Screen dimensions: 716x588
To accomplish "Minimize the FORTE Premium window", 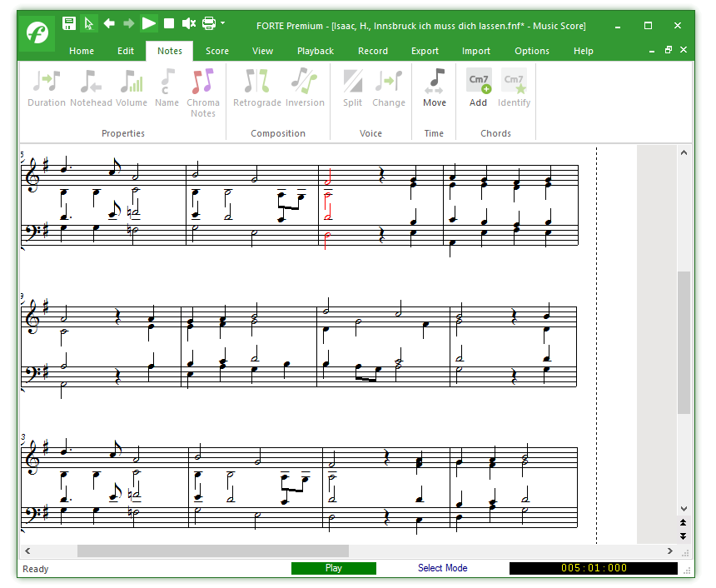I will click(618, 27).
